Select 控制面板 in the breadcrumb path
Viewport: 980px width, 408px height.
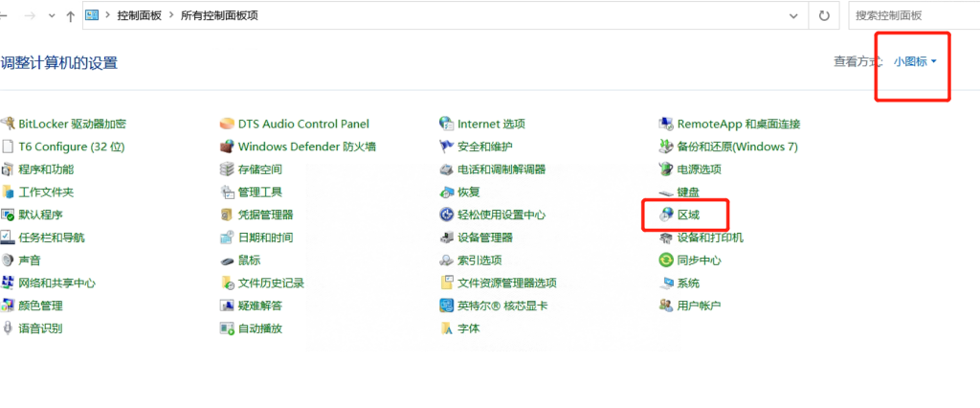pos(139,15)
